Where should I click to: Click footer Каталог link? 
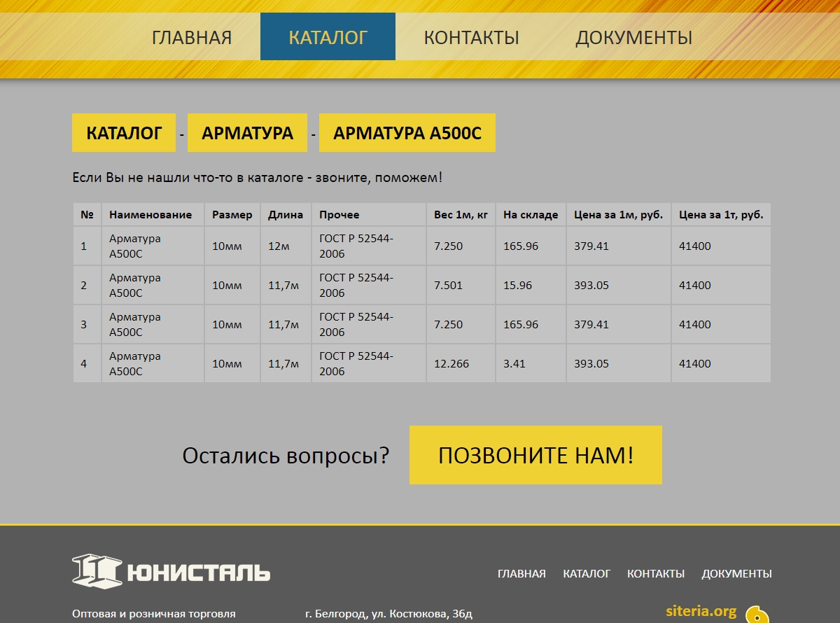(587, 573)
